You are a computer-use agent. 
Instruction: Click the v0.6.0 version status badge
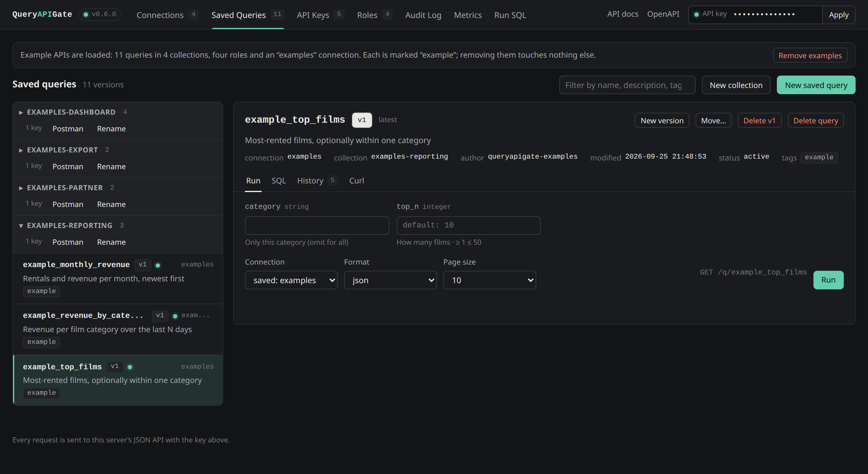(100, 14)
